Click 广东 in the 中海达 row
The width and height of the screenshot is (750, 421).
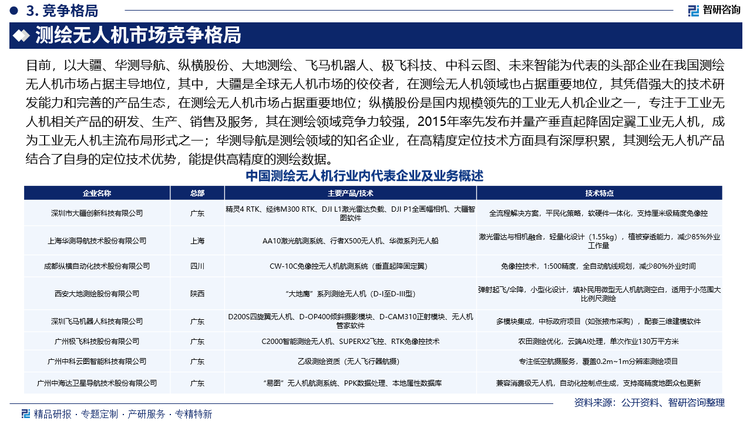coord(197,383)
